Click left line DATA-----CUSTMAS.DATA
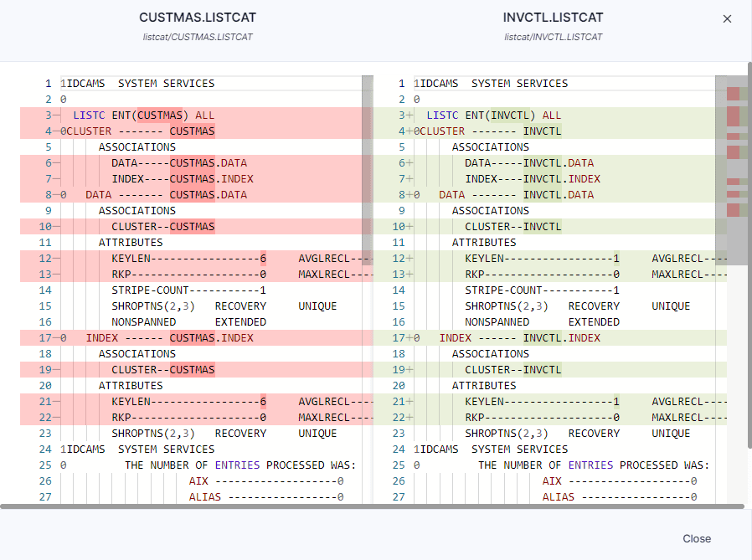This screenshot has width=752, height=560. [x=179, y=163]
